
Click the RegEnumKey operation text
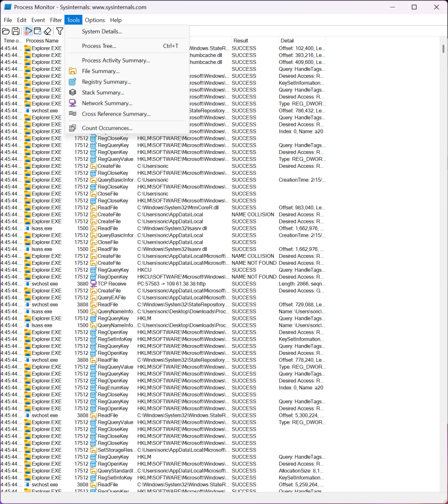point(113,388)
